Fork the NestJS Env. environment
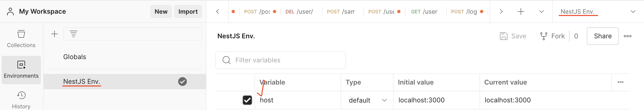This screenshot has height=110, width=644. point(552,36)
